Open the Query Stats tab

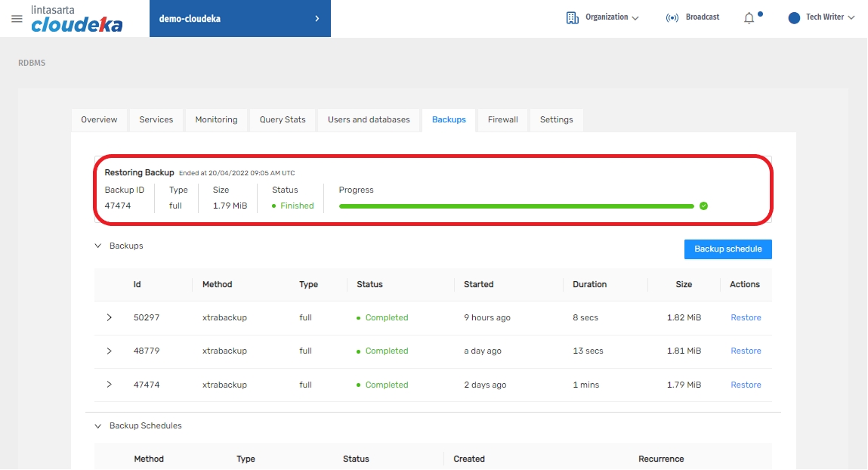283,119
